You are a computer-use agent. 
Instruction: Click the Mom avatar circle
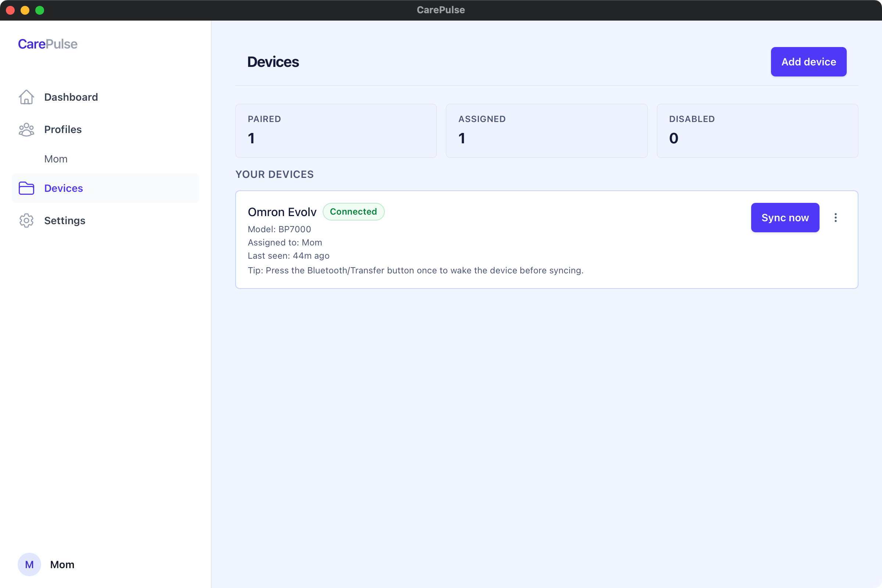pos(29,564)
